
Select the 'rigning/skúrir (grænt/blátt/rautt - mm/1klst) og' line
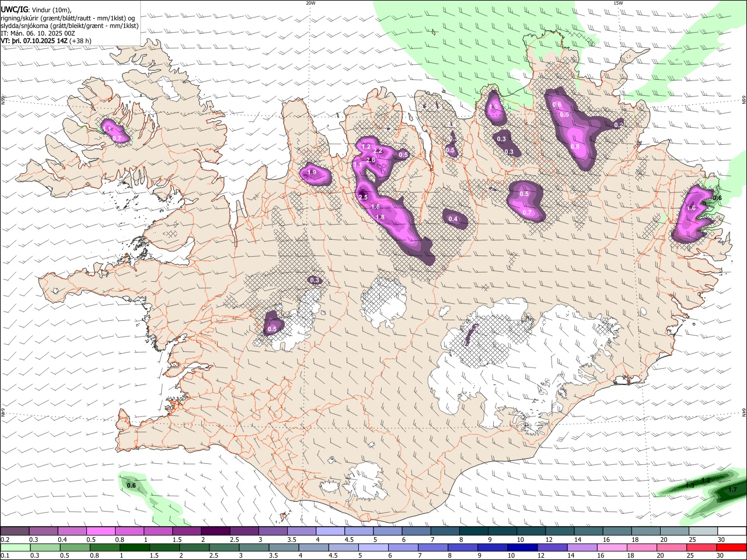point(68,17)
